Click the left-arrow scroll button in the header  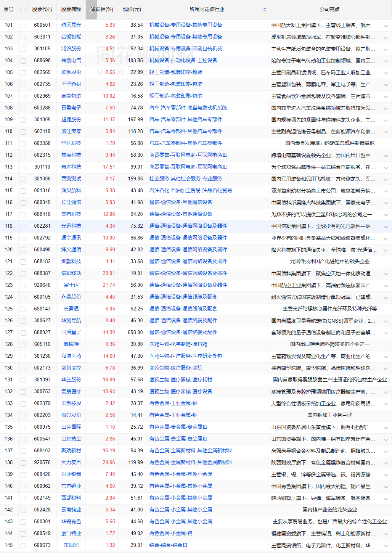tap(91, 10)
